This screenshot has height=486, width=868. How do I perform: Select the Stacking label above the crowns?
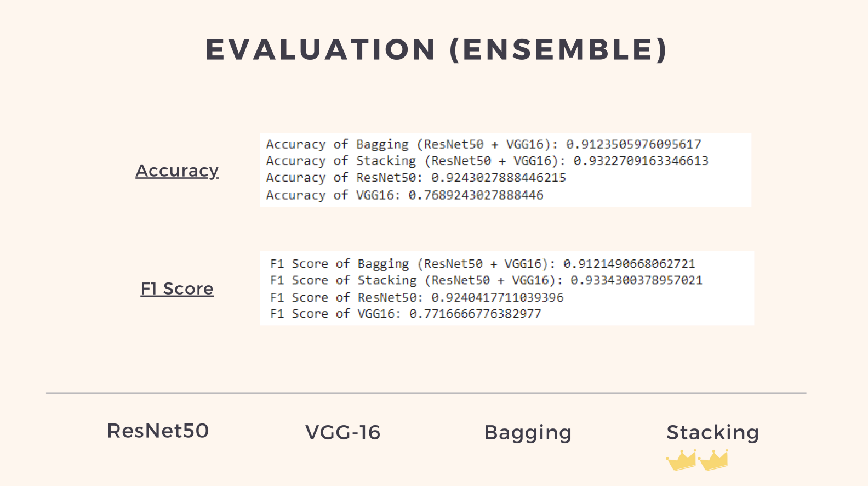click(x=712, y=433)
